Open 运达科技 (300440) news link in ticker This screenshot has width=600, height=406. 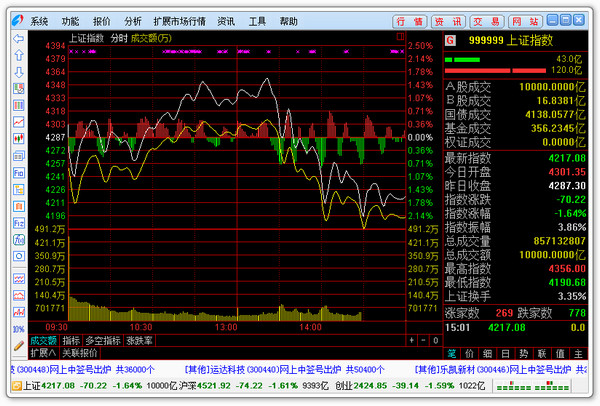coord(285,369)
